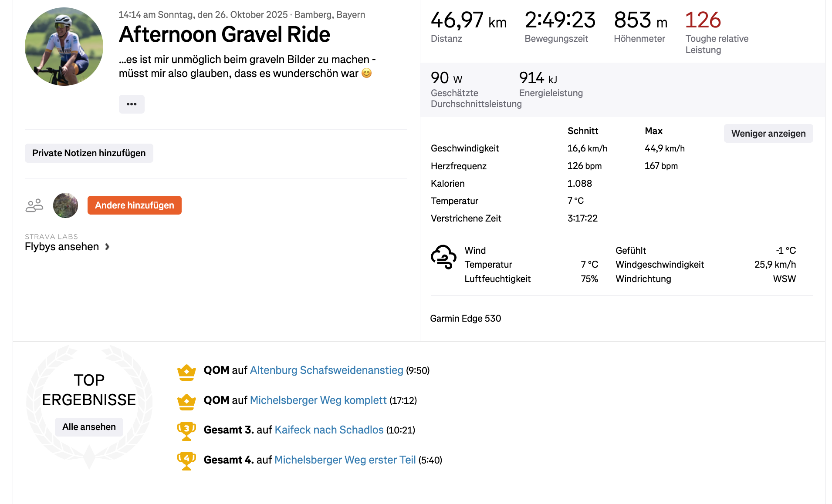
Task: Click the wind weather cloud icon
Action: (443, 257)
